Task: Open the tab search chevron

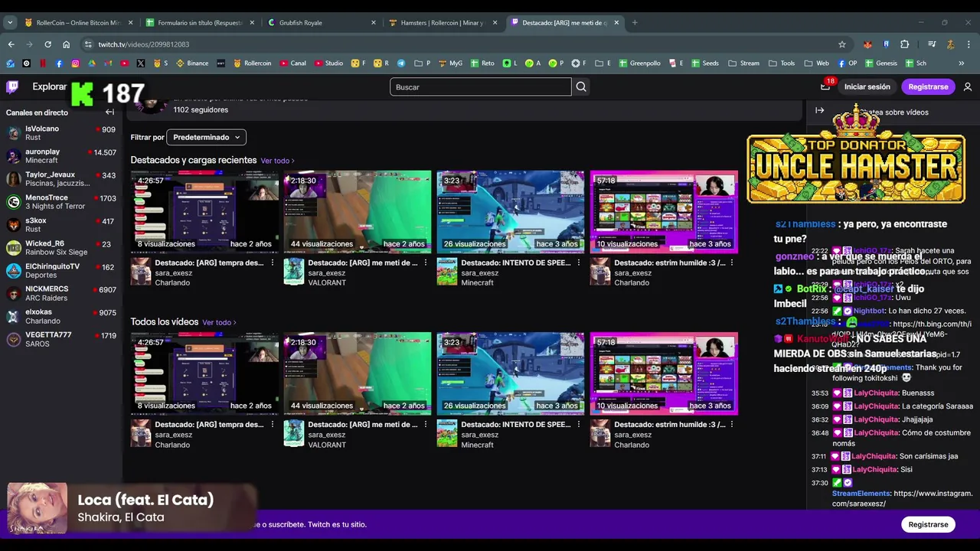Action: [x=10, y=23]
